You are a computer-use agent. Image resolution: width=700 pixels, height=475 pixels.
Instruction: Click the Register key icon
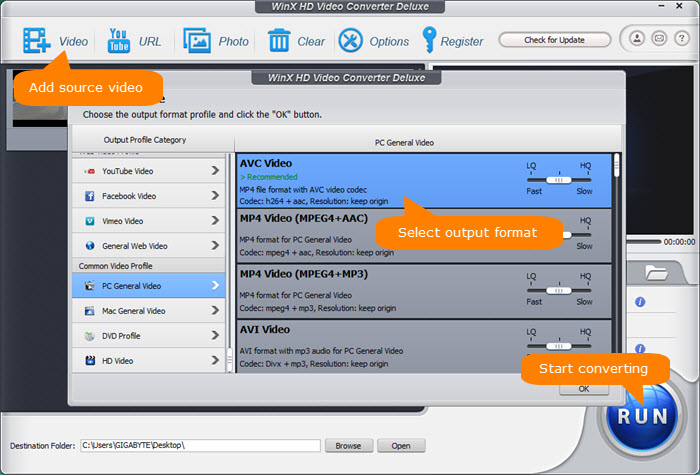(x=429, y=40)
